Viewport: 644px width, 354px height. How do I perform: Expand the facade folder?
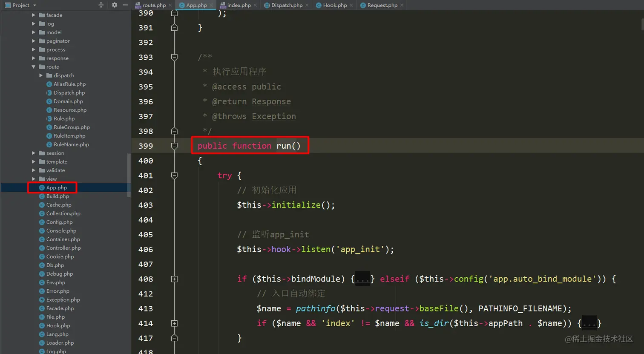[x=34, y=15]
